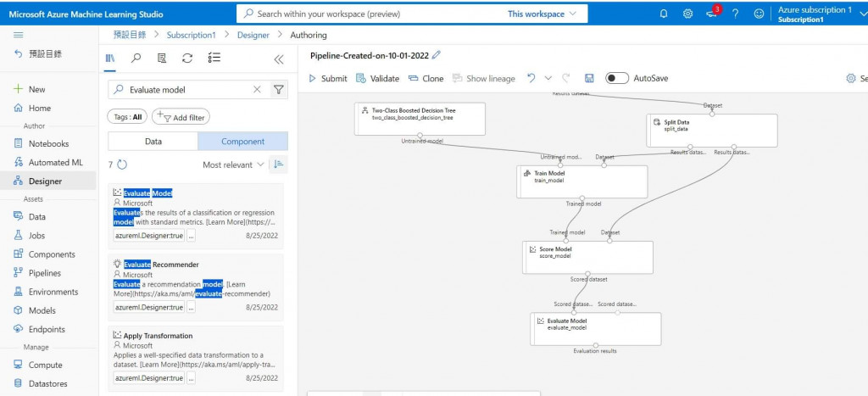
Task: Select the Train Model node on canvas
Action: tap(581, 181)
